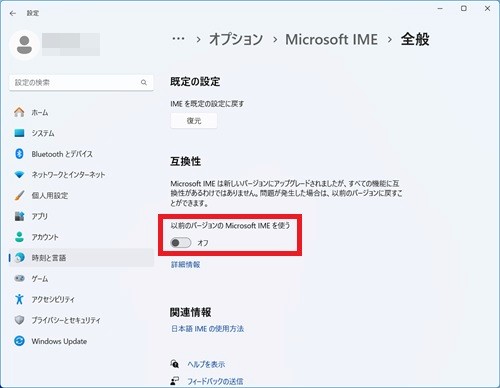Click the 全般 page heading
Viewport: 500px width, 388px height.
(x=415, y=39)
